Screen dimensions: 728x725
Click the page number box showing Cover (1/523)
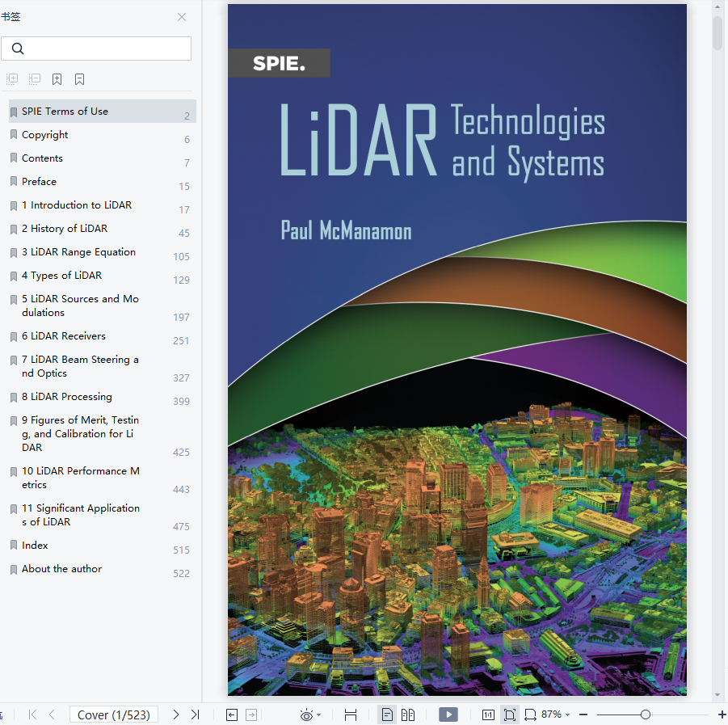114,714
